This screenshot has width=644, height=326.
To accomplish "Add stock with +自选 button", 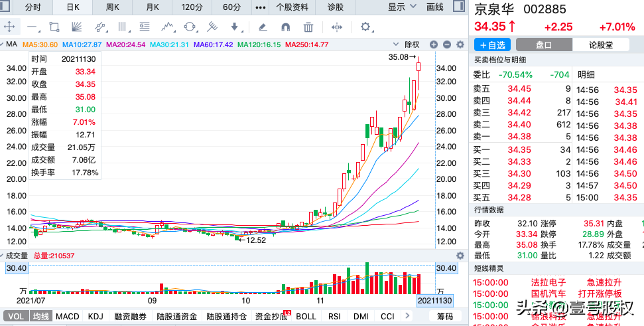I will point(492,44).
